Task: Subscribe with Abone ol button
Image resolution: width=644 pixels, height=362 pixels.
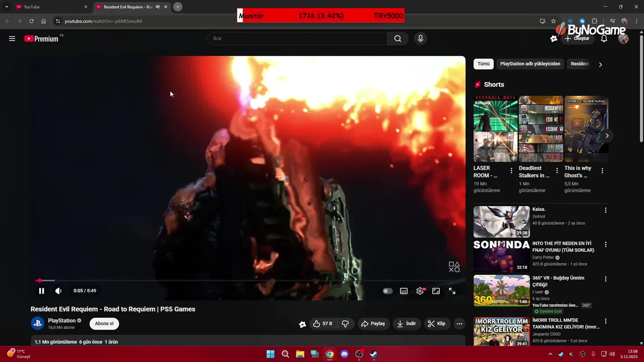Action: click(x=104, y=323)
